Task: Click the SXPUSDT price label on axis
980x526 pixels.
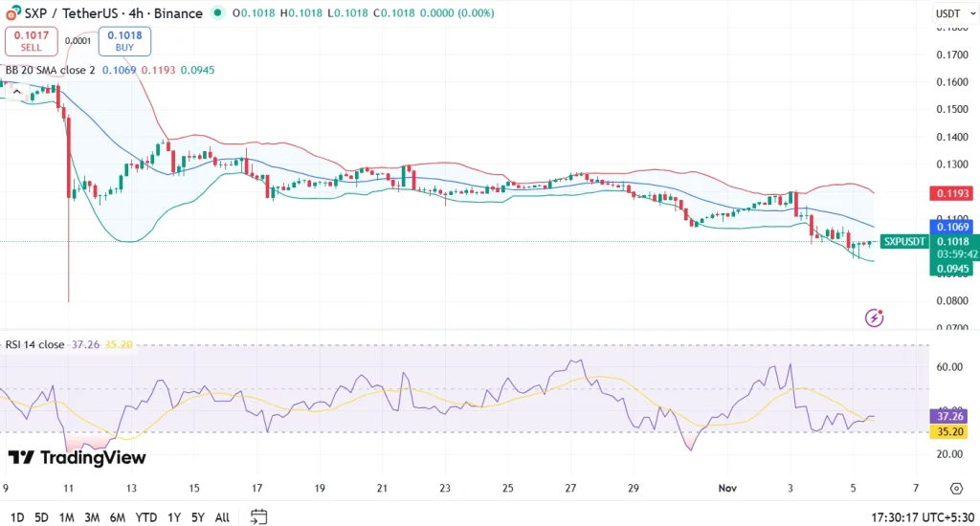Action: 903,242
